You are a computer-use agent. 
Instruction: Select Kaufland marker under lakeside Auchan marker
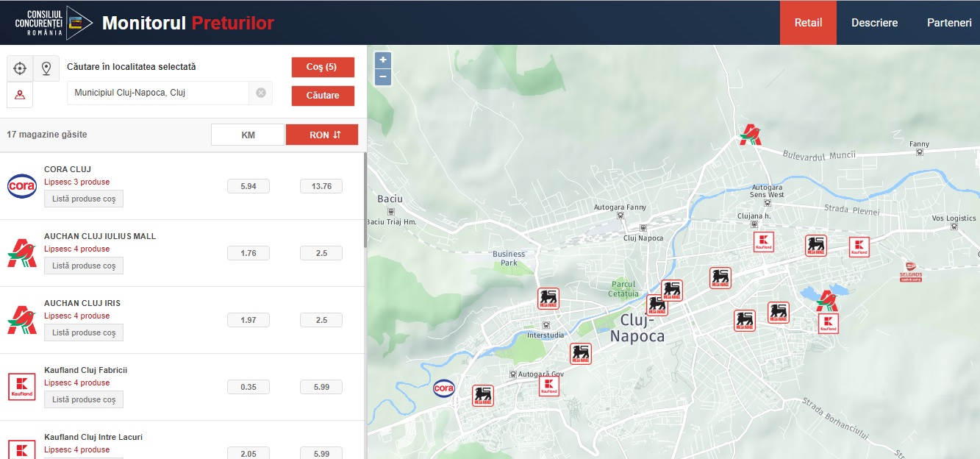pos(829,324)
